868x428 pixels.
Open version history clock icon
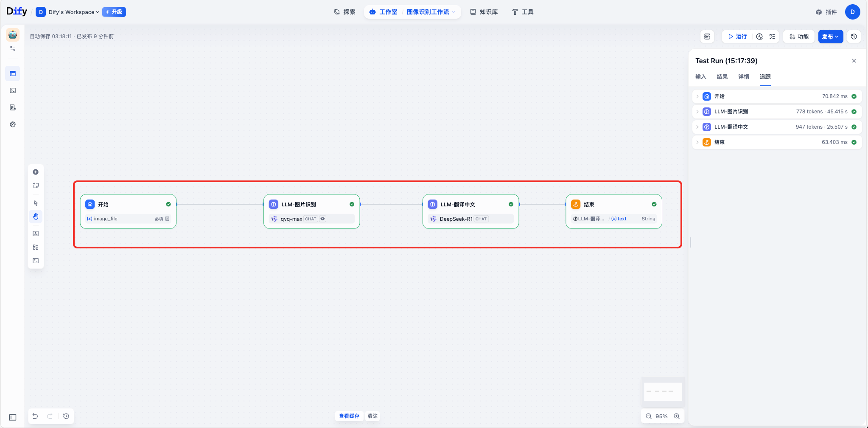click(x=854, y=37)
